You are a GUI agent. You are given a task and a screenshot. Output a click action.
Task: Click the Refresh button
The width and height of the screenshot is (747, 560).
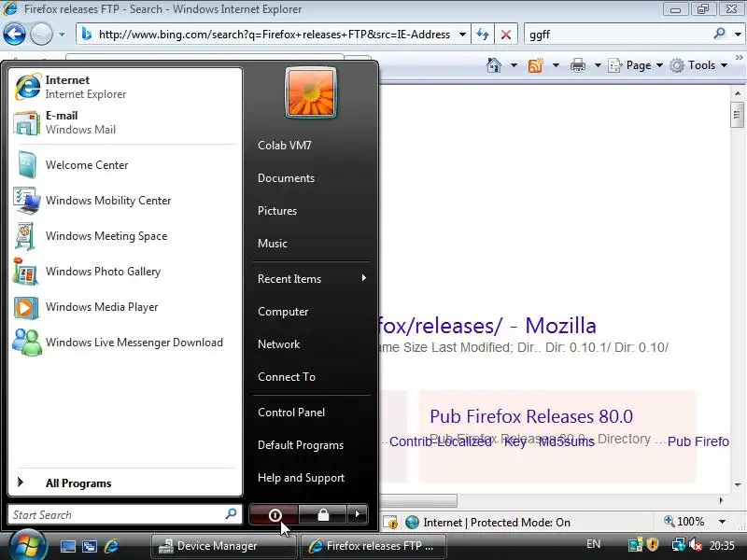pos(483,35)
